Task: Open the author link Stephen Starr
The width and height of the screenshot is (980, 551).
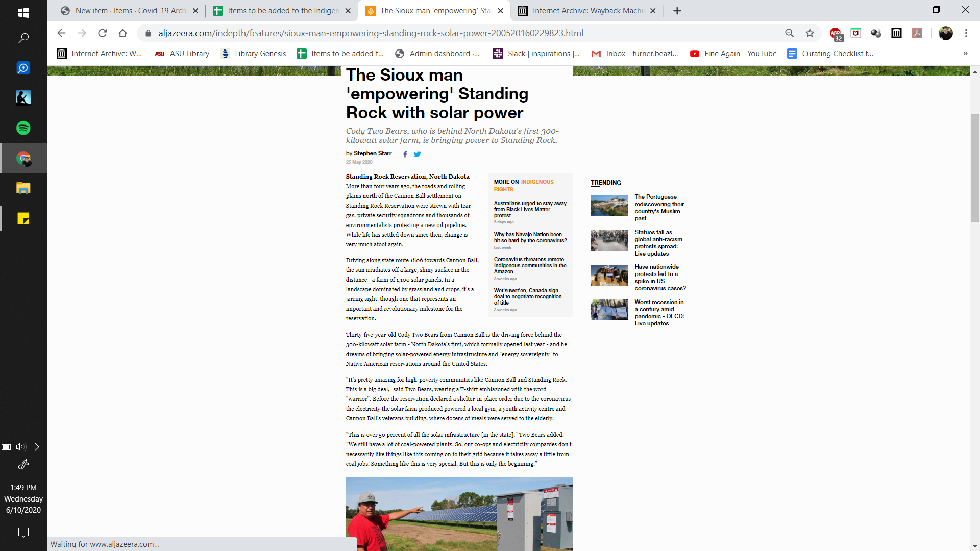Action: pos(373,153)
